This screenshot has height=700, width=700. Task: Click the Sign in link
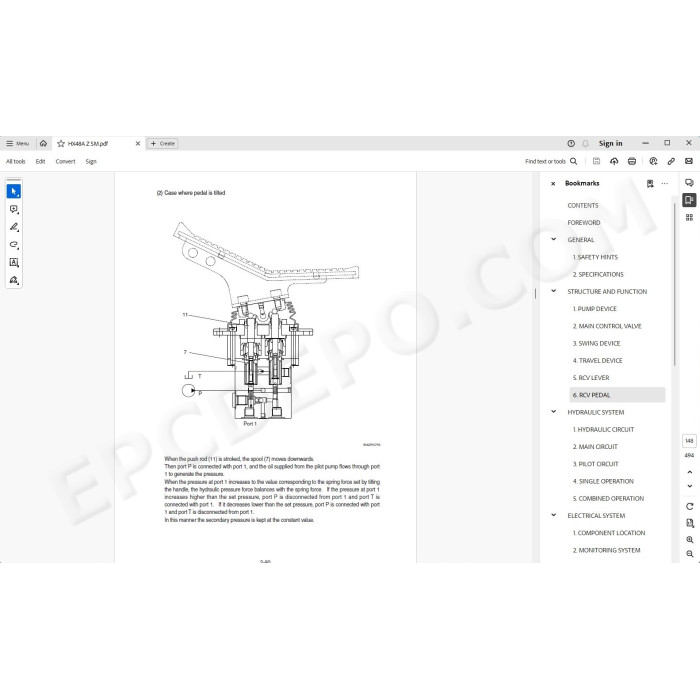coord(610,143)
